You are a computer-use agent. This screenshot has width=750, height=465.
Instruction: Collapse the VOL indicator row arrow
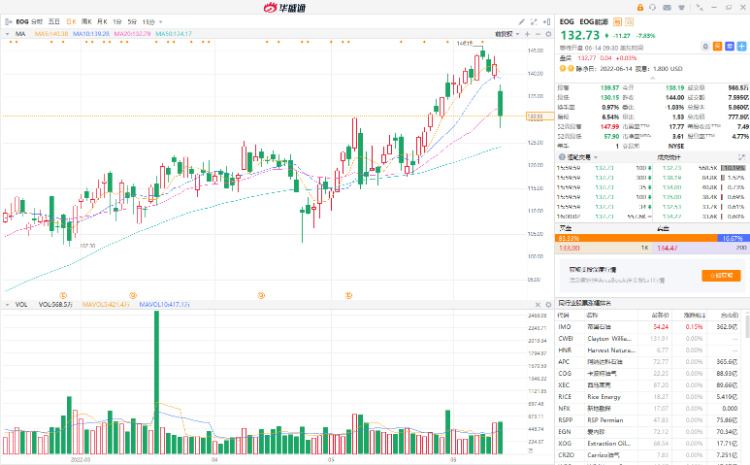[x=7, y=304]
